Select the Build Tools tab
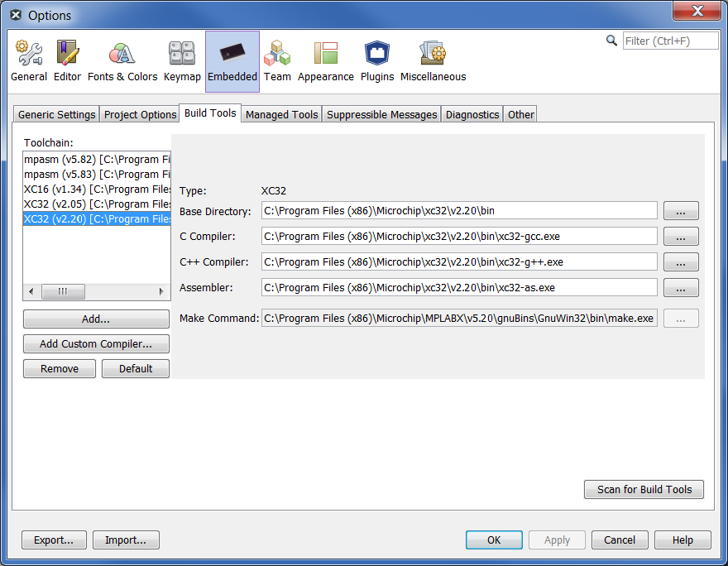This screenshot has height=566, width=728. pos(210,113)
